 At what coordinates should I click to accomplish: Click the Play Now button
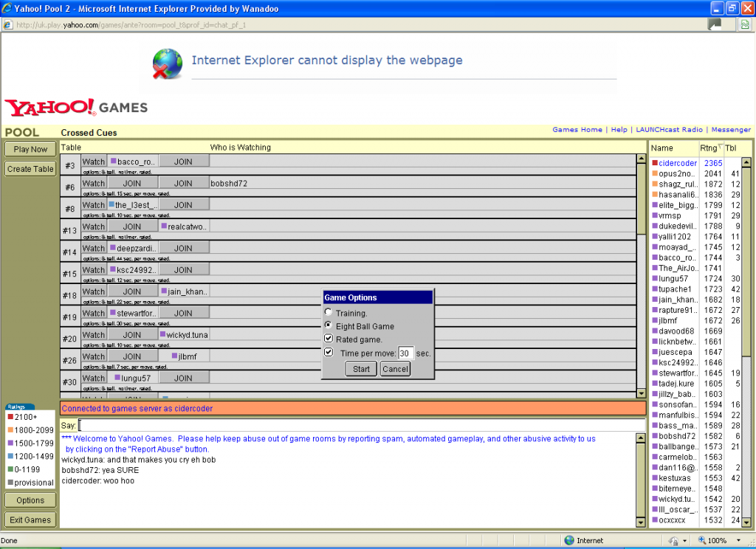(30, 149)
